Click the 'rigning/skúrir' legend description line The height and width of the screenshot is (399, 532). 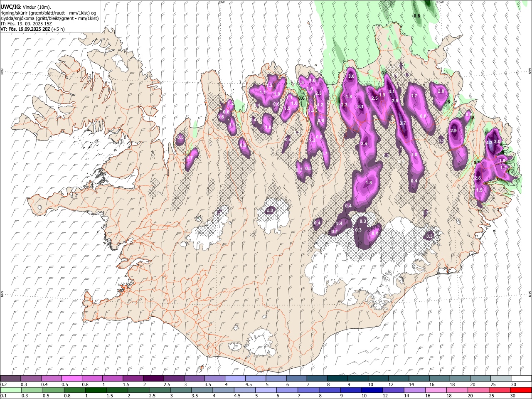click(x=48, y=13)
